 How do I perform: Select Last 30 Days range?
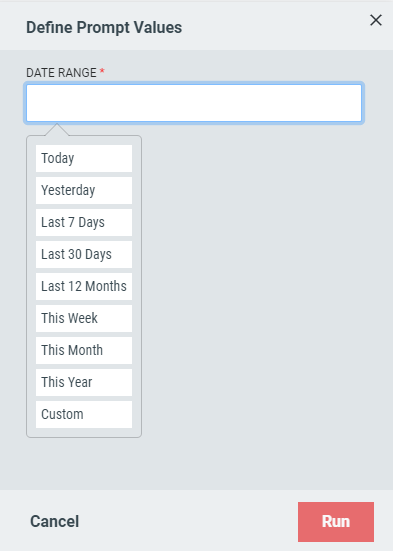pyautogui.click(x=84, y=254)
